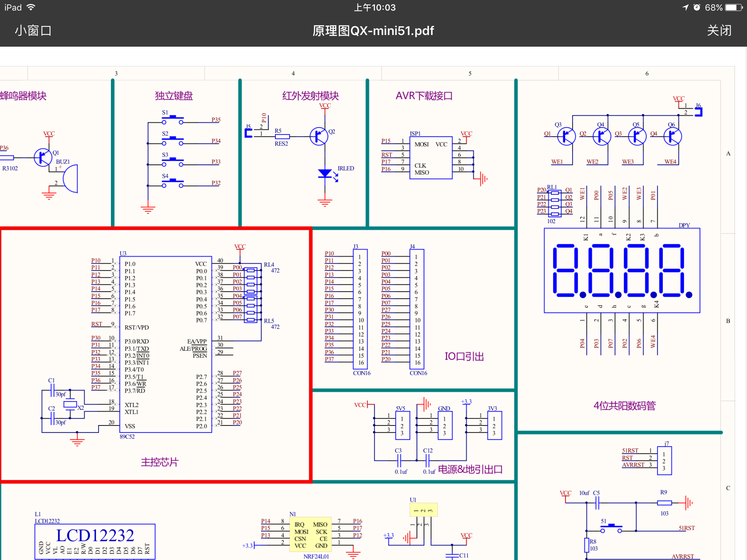Tap the J4 CON16 connector
Viewport: 747px width, 560px height.
[x=417, y=309]
